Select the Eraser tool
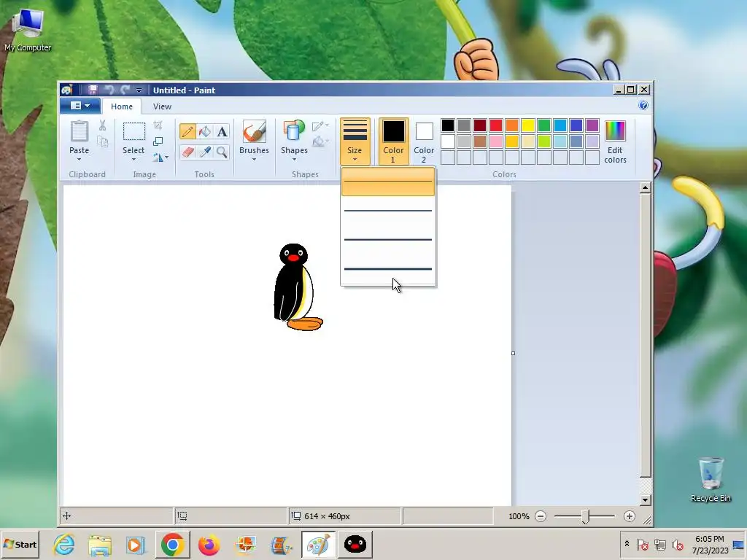Viewport: 747px width, 560px height. click(x=187, y=152)
